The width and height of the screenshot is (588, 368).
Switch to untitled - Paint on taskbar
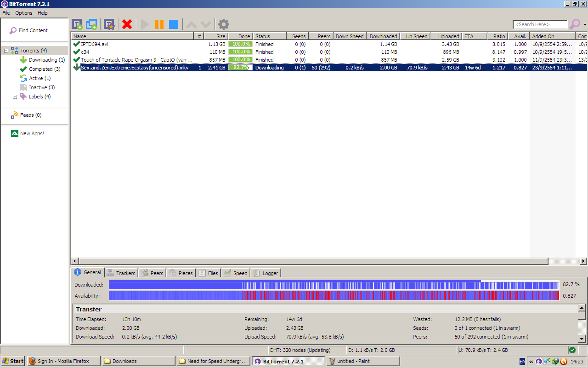point(363,361)
